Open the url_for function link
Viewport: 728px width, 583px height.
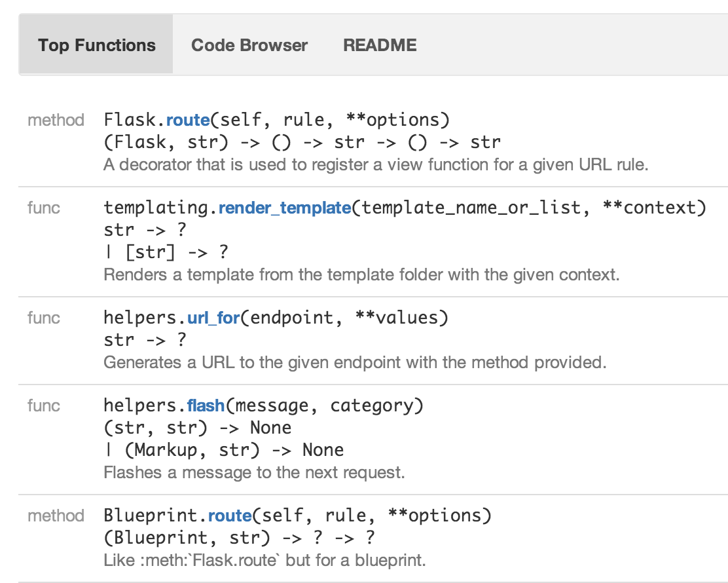(x=213, y=318)
